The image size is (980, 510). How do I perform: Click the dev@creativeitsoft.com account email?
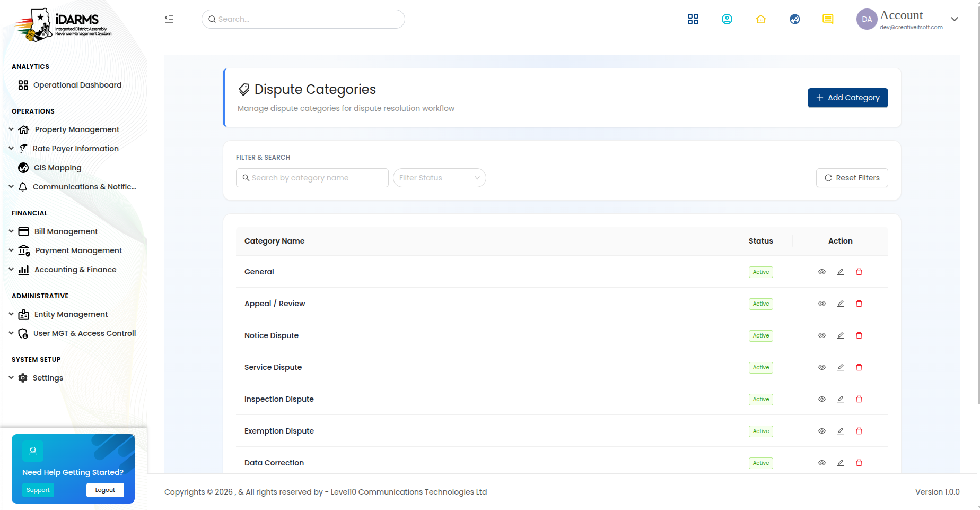click(x=911, y=27)
